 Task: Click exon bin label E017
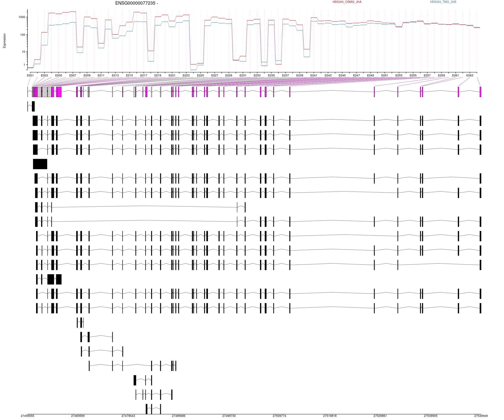(x=143, y=75)
